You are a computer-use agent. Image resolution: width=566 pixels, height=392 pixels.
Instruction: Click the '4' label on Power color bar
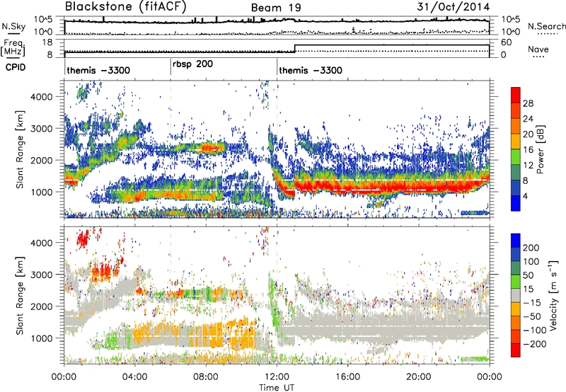[526, 197]
